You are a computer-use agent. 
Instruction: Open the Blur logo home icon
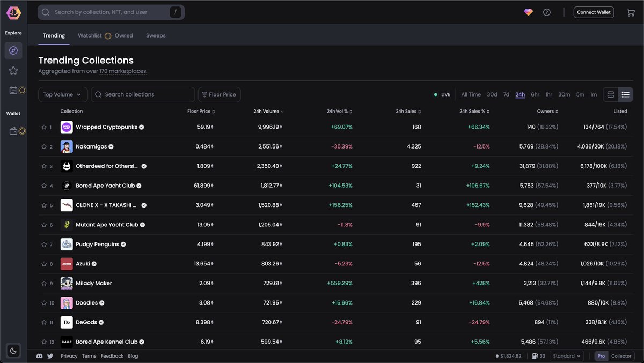13,12
